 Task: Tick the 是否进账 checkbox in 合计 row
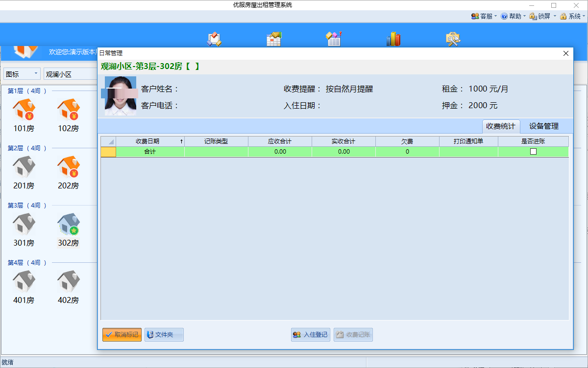click(x=533, y=152)
